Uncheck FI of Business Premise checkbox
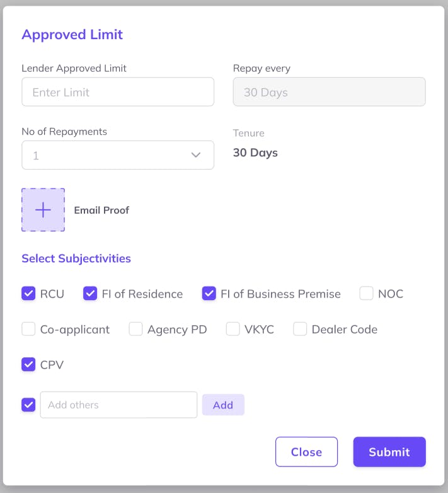Screen dimensions: 448x493 (209, 294)
